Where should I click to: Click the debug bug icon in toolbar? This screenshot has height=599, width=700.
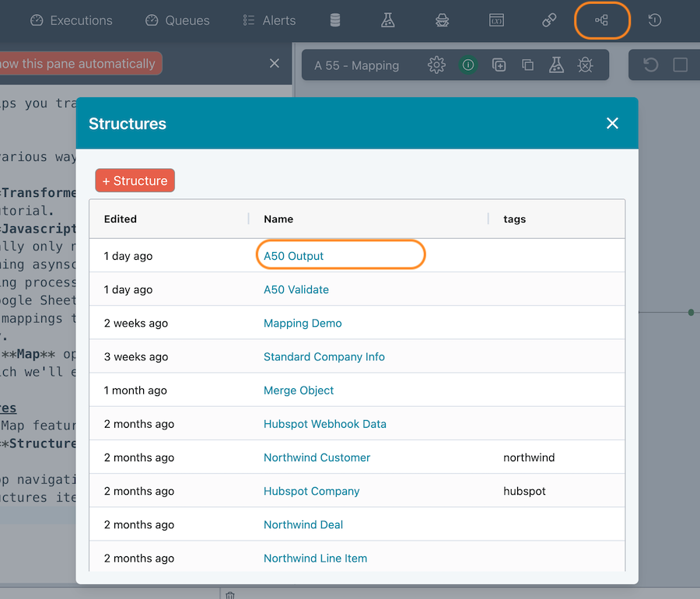[585, 65]
